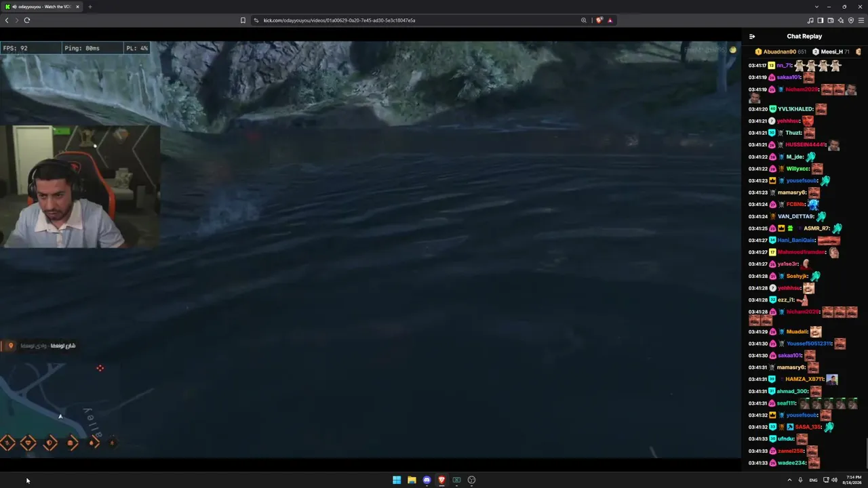Screen dimensions: 868x488
Task: Open chat user HAMZA_XB711's profile
Action: coord(804,380)
